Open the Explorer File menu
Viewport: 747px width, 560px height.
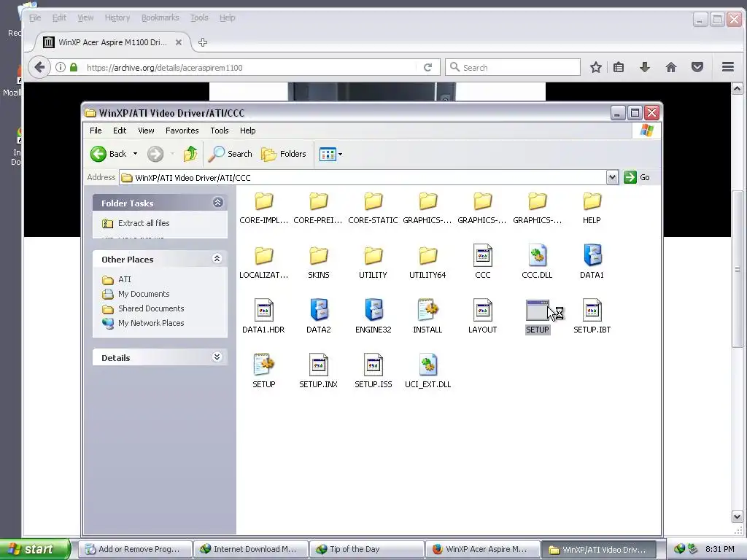[x=96, y=131]
